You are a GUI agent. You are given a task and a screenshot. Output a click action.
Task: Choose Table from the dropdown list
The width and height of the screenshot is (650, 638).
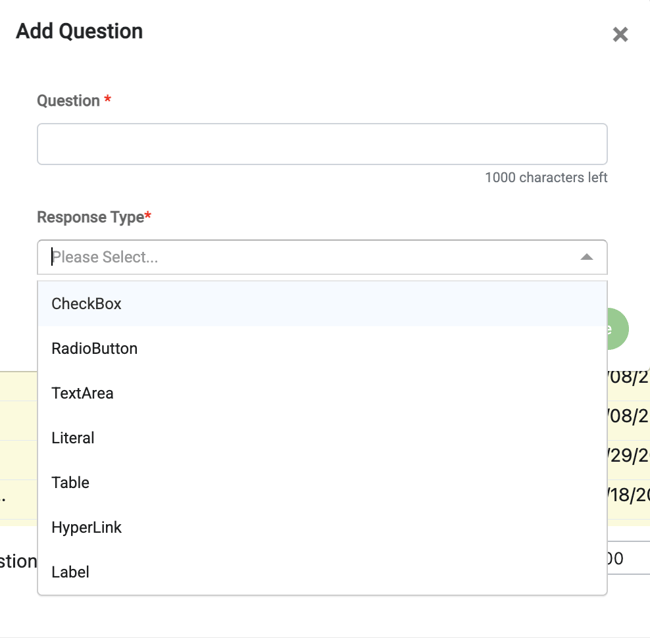[x=70, y=483]
